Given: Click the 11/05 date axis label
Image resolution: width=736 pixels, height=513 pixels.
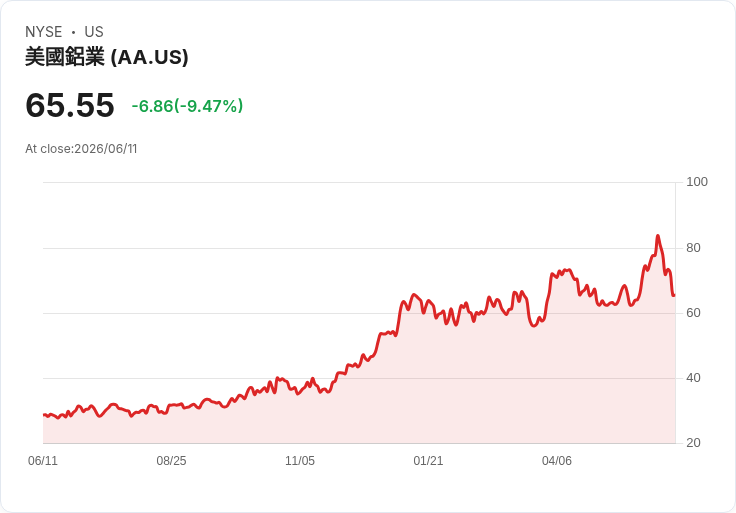Looking at the screenshot, I should coord(300,460).
